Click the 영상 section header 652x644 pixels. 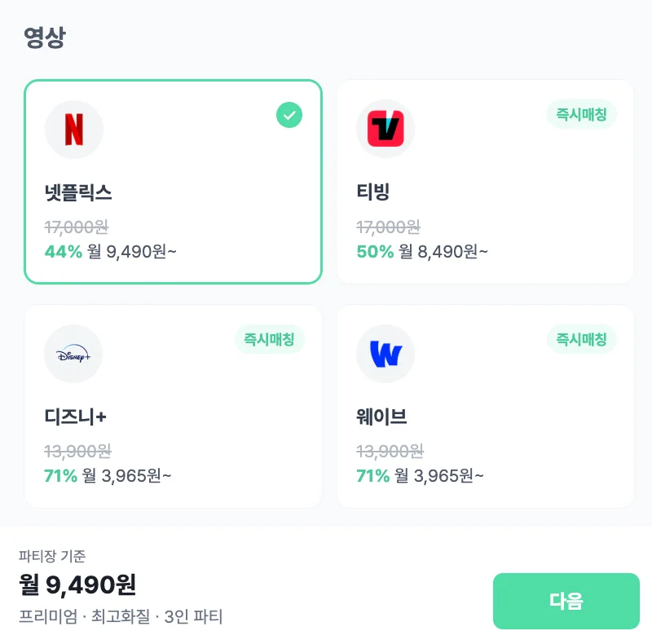43,34
